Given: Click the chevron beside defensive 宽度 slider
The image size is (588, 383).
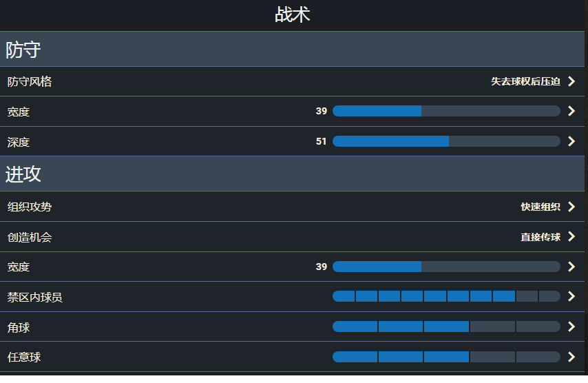Looking at the screenshot, I should (571, 111).
